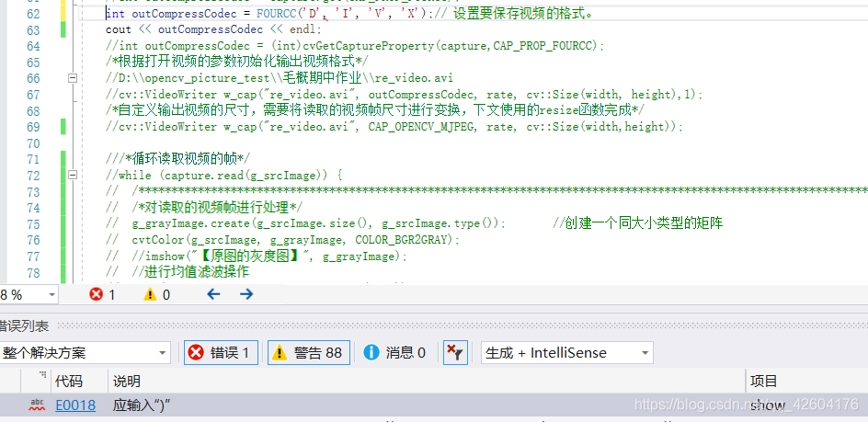The height and width of the screenshot is (422, 868).
Task: Click the clear filter funnel icon
Action: [x=455, y=353]
